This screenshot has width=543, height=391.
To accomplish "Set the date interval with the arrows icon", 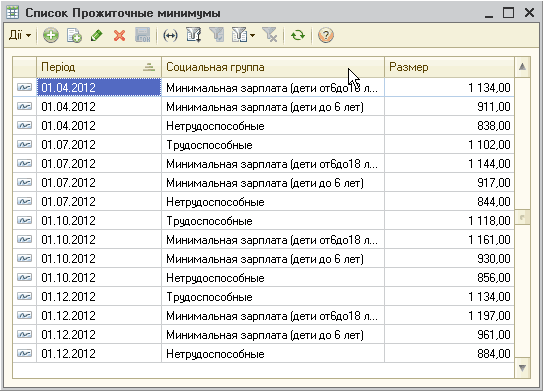I will [170, 35].
